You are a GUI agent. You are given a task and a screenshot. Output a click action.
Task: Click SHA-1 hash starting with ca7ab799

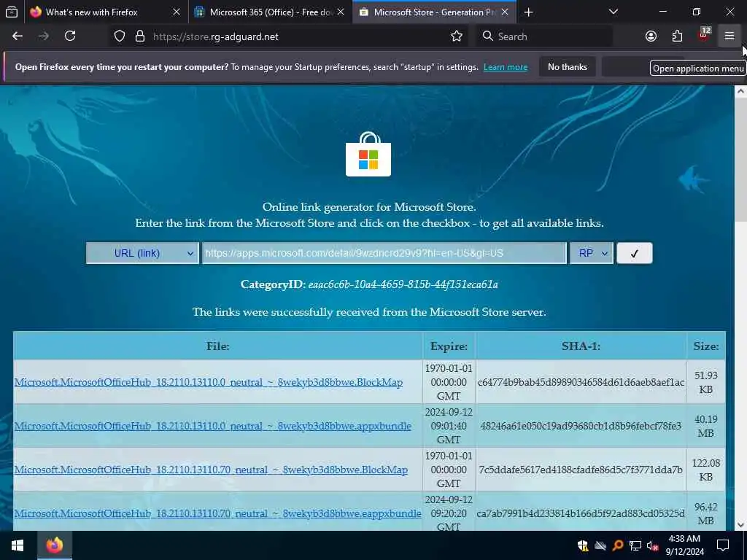581,514
